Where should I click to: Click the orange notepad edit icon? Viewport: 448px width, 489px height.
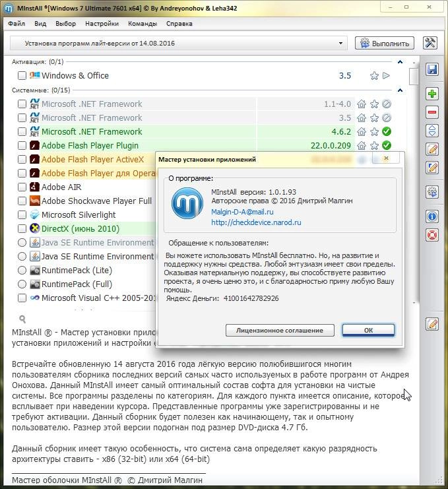tap(432, 149)
